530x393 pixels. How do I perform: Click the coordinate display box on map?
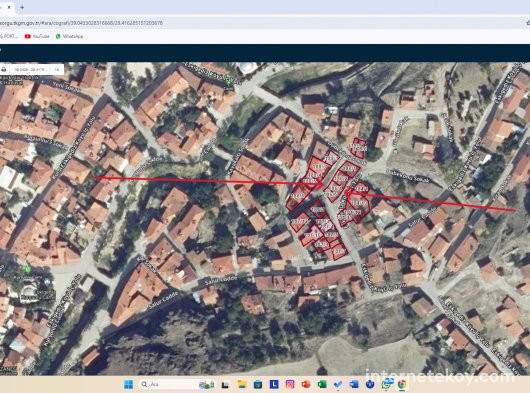(x=29, y=70)
